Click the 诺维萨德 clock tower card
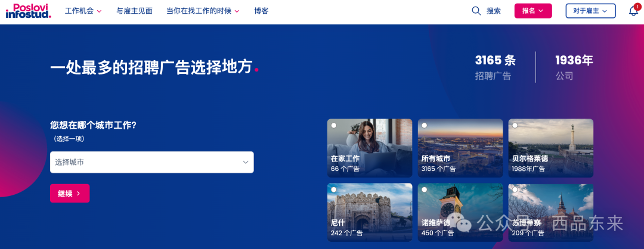The width and height of the screenshot is (644, 249). coord(460,212)
